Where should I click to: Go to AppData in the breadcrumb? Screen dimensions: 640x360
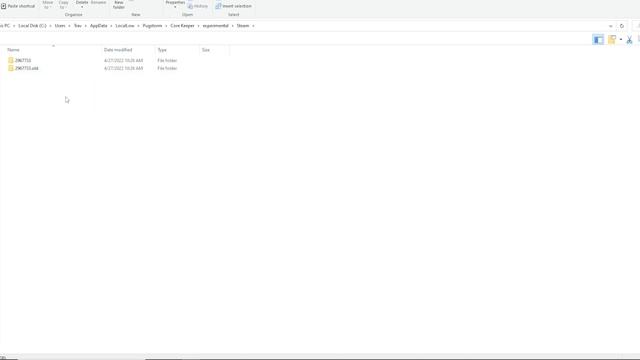coord(98,26)
